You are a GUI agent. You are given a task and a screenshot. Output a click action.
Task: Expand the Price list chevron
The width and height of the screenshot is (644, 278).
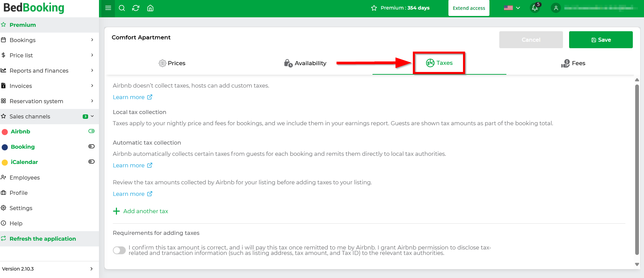pos(92,55)
